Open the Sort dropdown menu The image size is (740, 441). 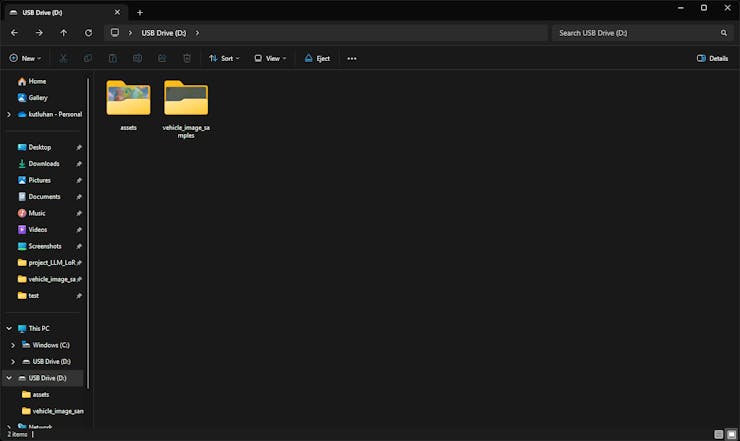coord(225,59)
